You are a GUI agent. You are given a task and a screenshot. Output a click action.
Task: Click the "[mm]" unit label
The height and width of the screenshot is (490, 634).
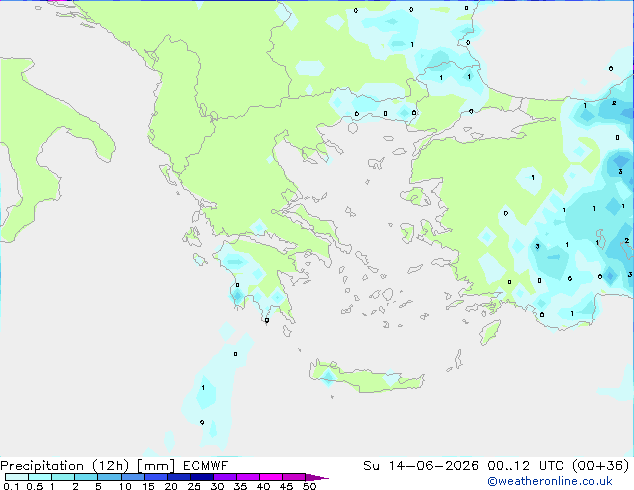pos(156,466)
